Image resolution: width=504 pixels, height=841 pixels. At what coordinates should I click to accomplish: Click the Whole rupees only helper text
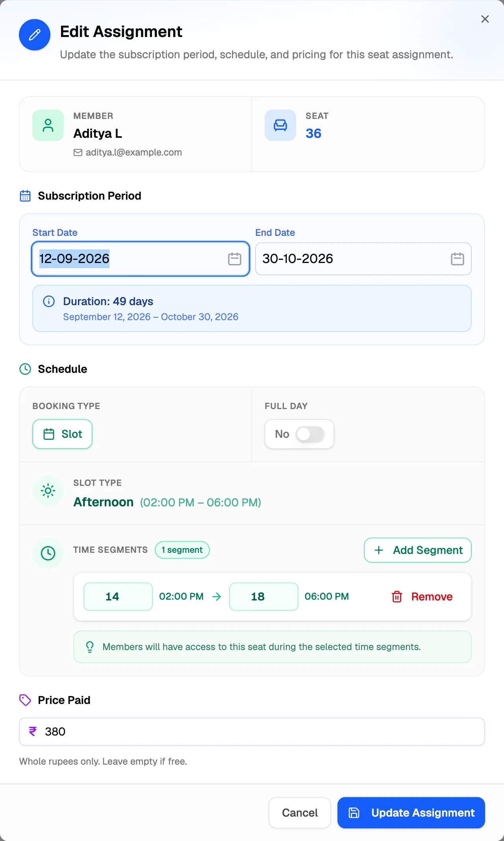pos(103,761)
